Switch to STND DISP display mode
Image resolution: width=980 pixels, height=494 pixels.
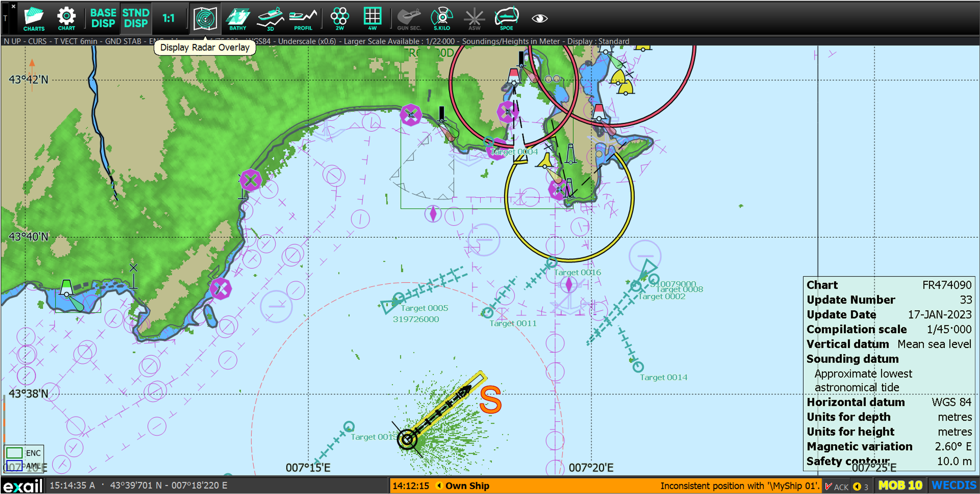point(136,18)
